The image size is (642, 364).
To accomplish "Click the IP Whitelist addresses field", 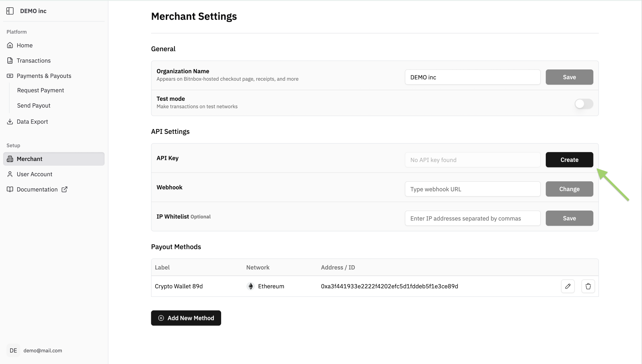I will click(473, 219).
